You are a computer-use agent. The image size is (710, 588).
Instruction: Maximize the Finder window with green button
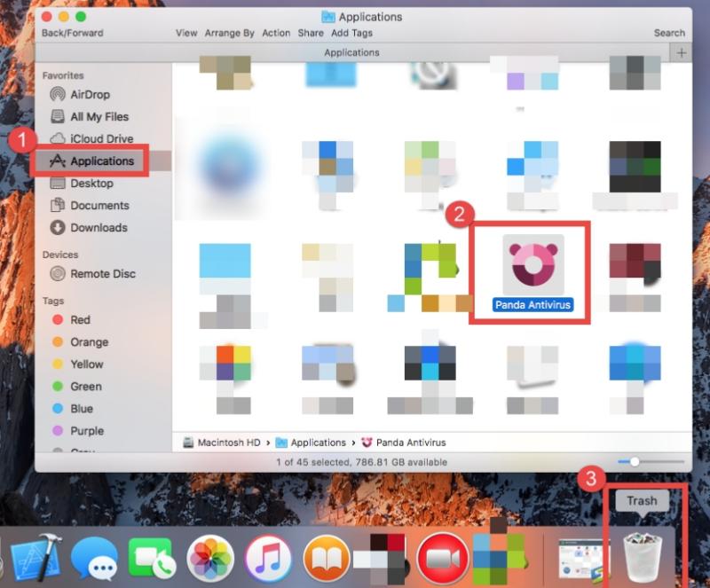pyautogui.click(x=81, y=17)
